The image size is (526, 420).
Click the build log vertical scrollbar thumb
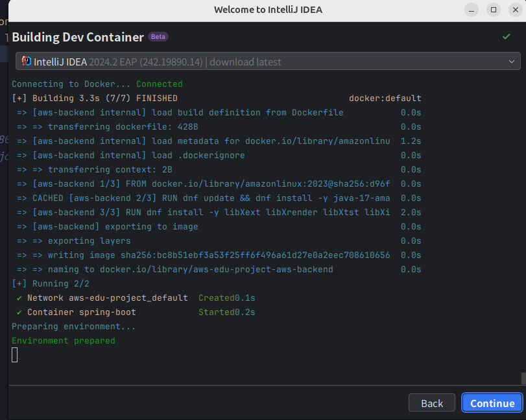(x=523, y=379)
